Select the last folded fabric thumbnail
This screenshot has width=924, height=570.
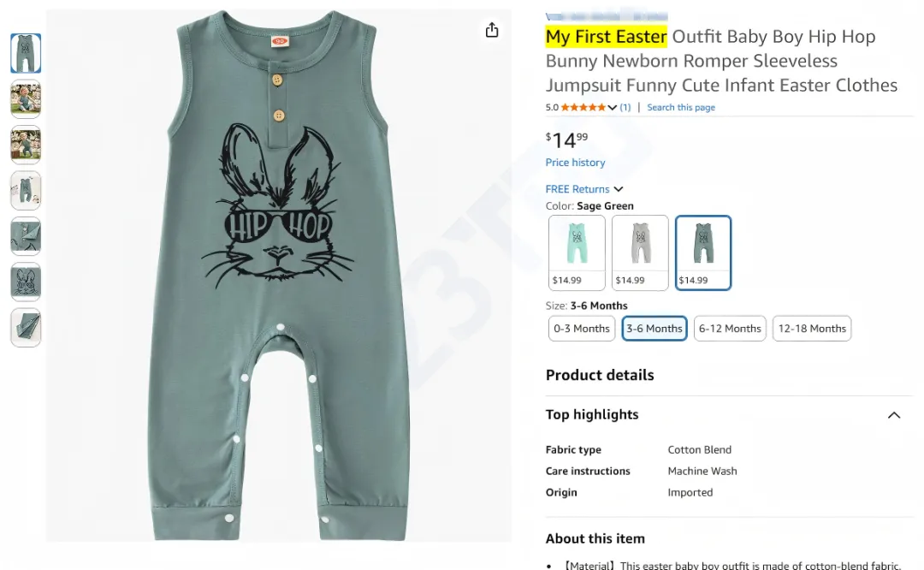tap(26, 328)
